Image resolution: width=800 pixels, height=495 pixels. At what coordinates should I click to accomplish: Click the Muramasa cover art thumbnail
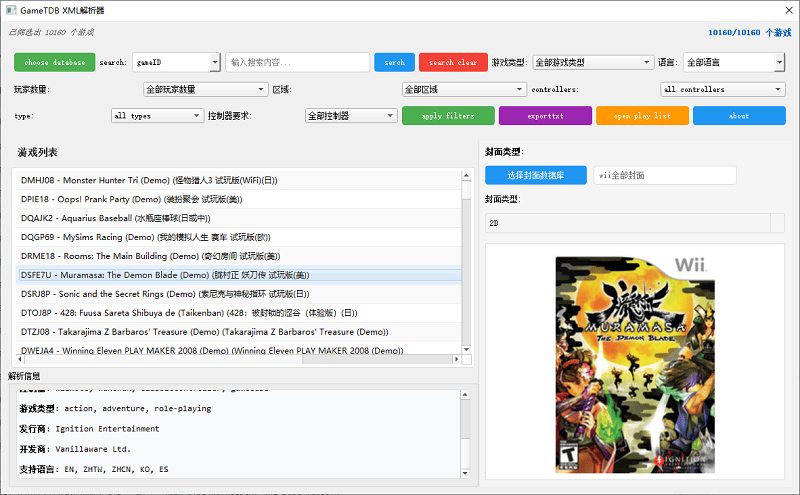(x=635, y=364)
